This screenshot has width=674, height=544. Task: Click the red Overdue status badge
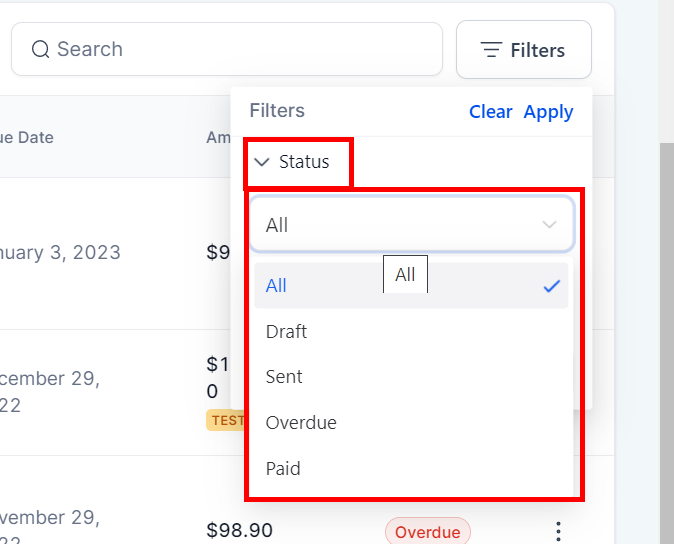427,532
